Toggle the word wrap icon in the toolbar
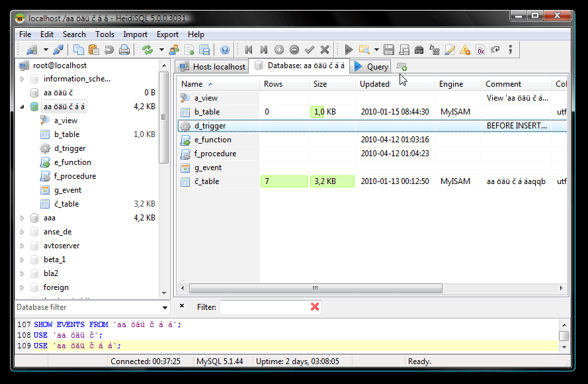This screenshot has width=588, height=384. tap(495, 50)
